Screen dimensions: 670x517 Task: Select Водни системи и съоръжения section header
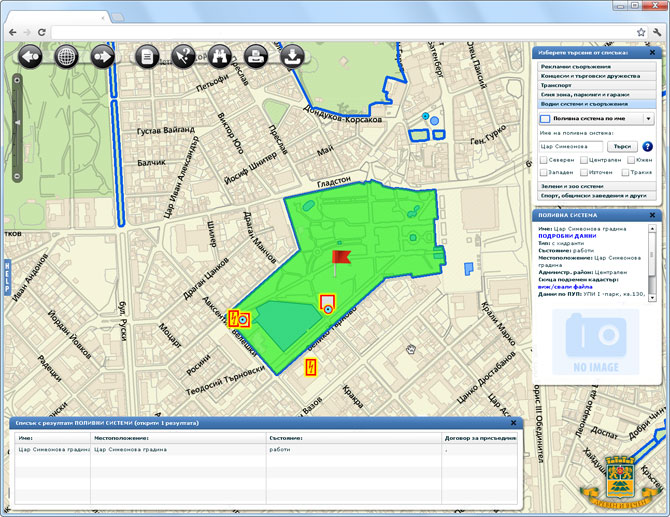pos(597,104)
